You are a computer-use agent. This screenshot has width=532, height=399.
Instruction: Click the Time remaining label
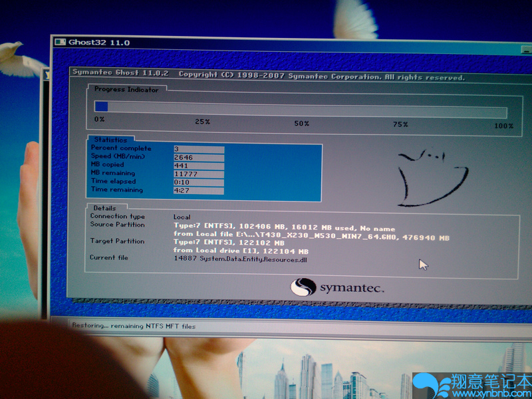pos(117,190)
